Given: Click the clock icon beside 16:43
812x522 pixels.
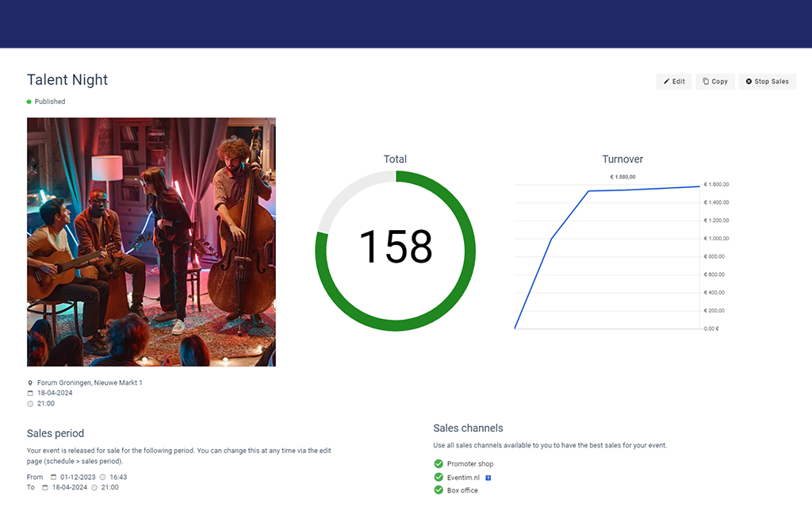Looking at the screenshot, I should click(x=103, y=478).
